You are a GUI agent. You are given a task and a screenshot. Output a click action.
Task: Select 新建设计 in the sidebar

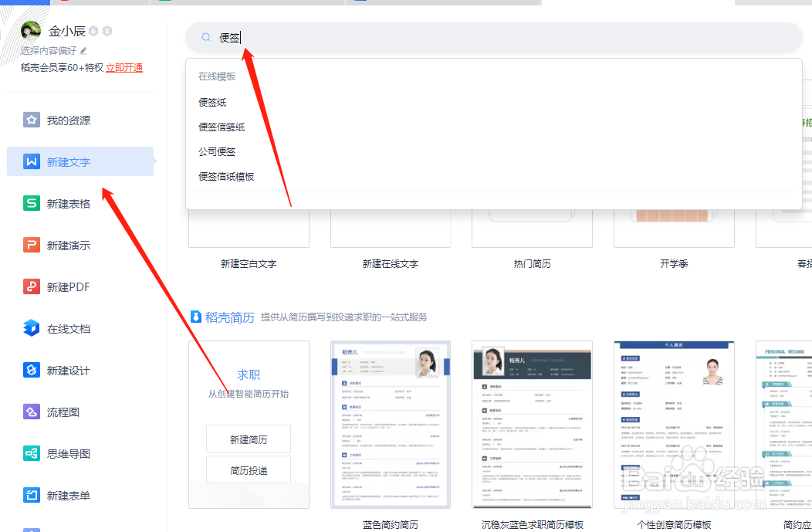[80, 370]
